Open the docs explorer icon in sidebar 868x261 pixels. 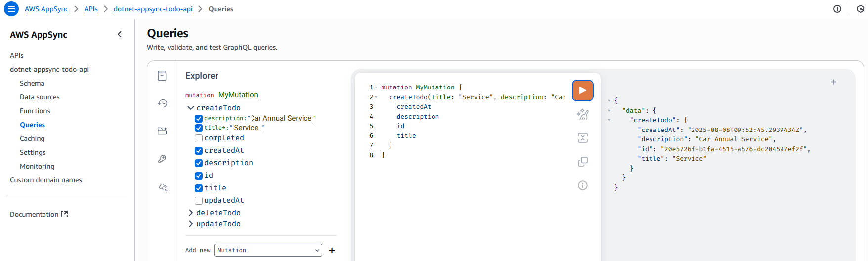pyautogui.click(x=162, y=76)
